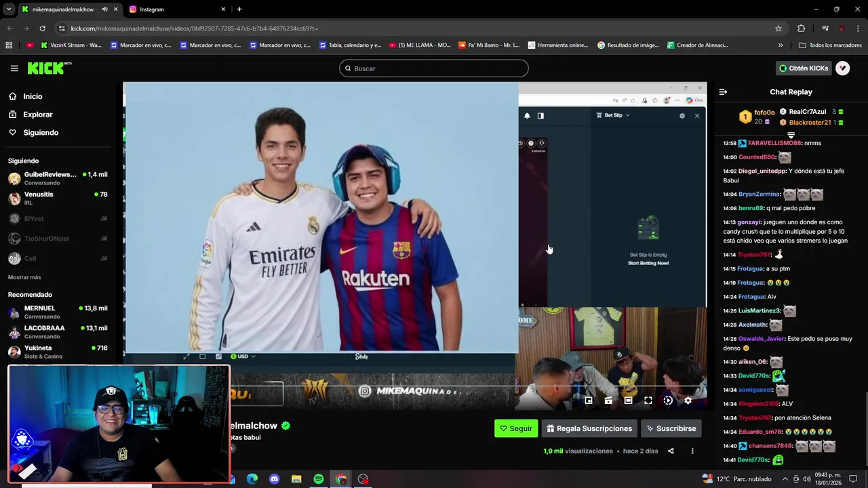Open Chrome three-dot menu

pyautogui.click(x=859, y=28)
